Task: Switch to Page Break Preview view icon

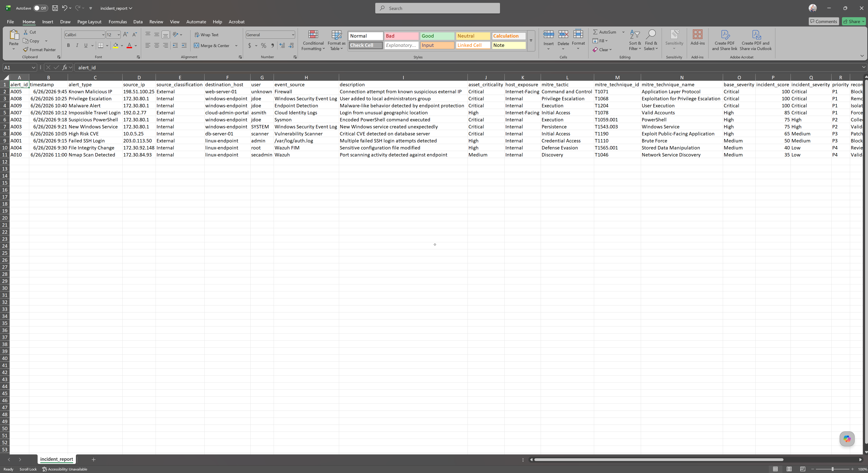Action: pyautogui.click(x=803, y=469)
